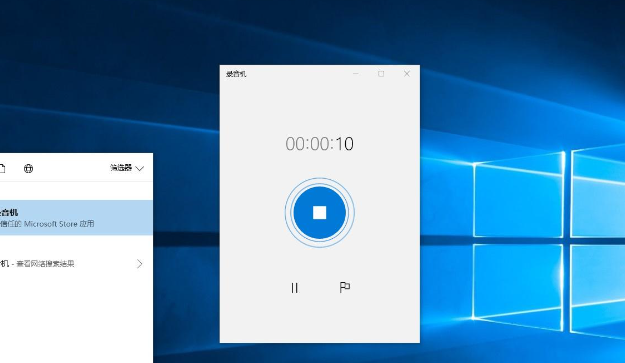This screenshot has height=363, width=625.
Task: Expand the web search results arrow
Action: click(x=140, y=264)
